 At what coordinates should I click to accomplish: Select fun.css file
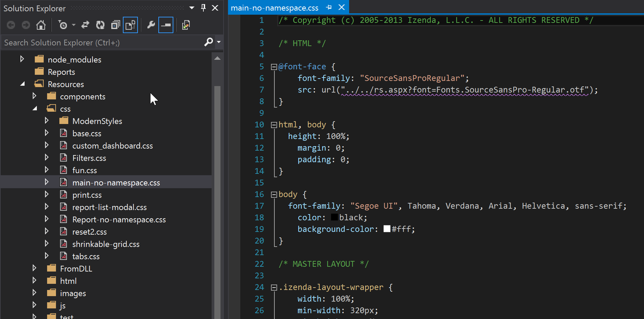click(x=85, y=170)
